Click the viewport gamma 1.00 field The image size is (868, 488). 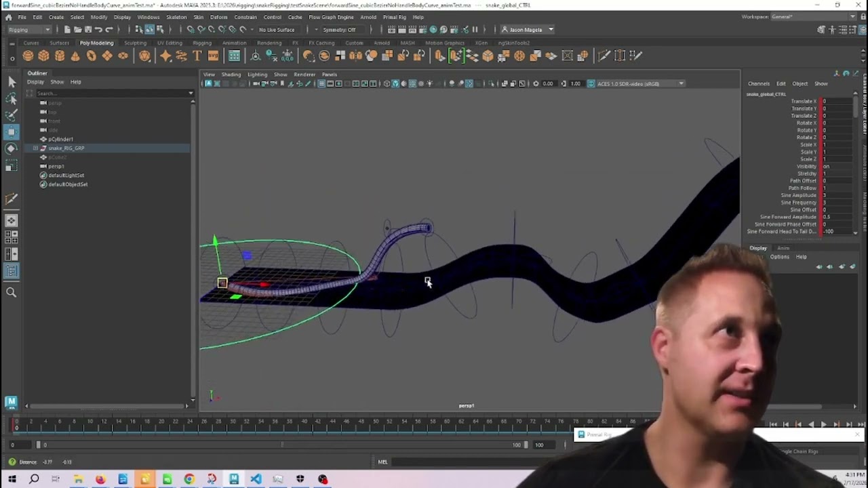(x=575, y=83)
